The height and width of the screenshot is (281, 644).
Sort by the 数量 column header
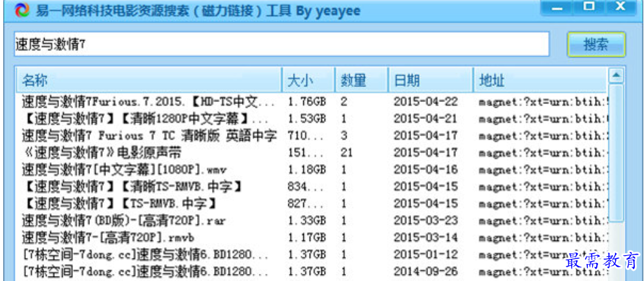tap(362, 79)
